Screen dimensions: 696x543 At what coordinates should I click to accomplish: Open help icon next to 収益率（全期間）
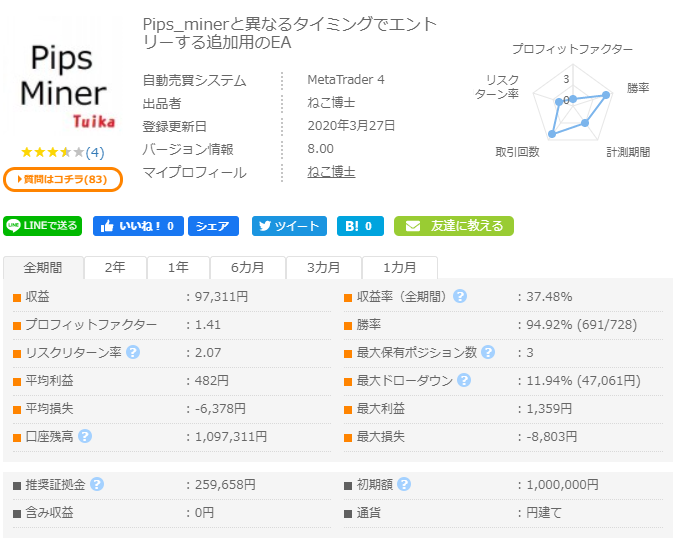click(460, 296)
